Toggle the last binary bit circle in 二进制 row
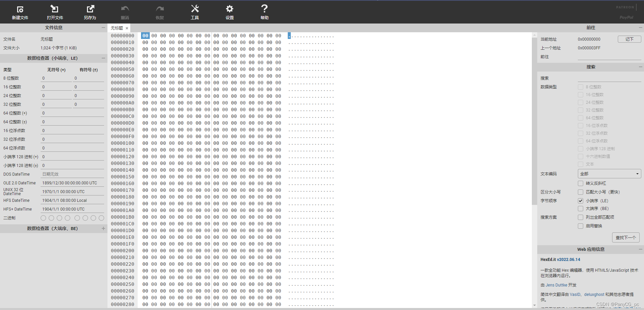 click(101, 218)
